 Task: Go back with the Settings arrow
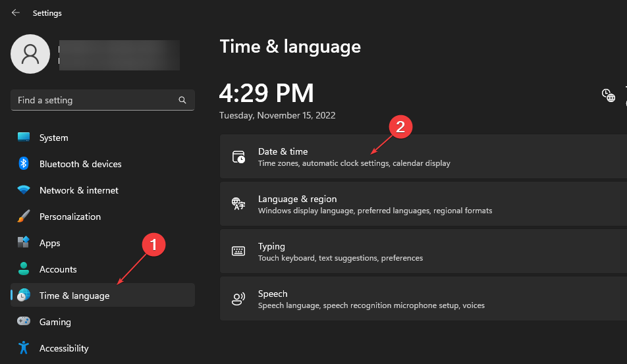[x=16, y=13]
